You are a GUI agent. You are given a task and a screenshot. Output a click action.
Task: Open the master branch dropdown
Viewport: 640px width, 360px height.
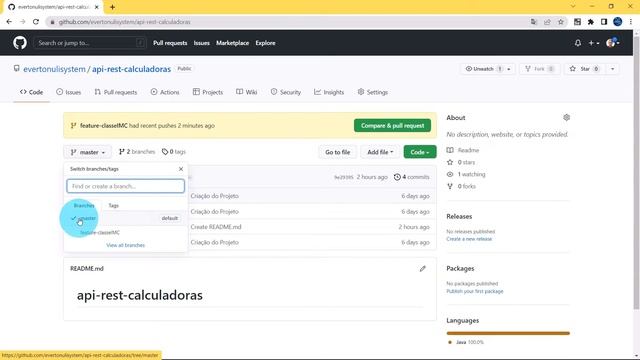(x=88, y=152)
